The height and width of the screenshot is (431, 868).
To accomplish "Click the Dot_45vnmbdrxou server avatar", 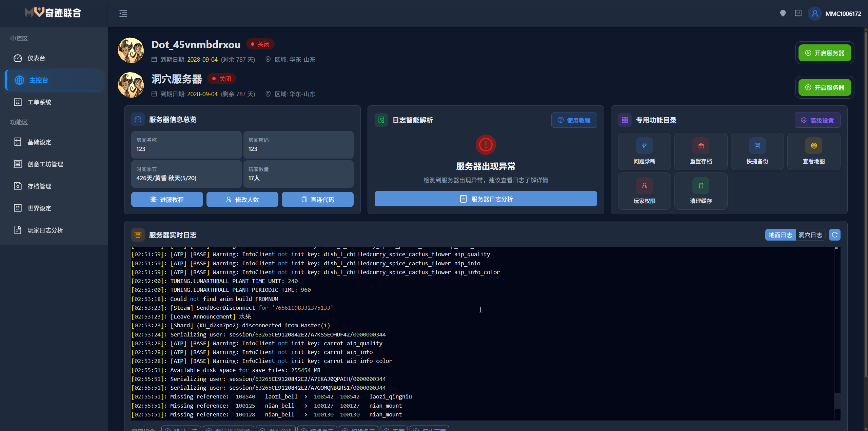I will [x=131, y=50].
